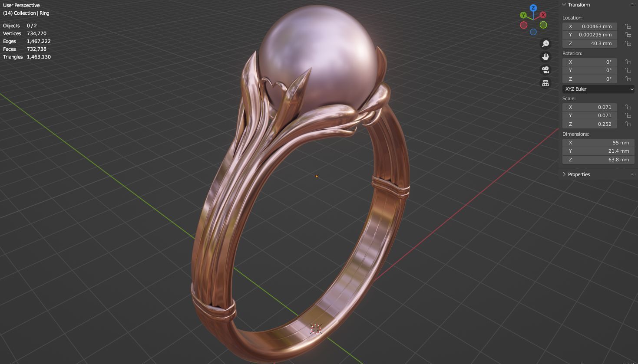Click the Faces count 732,738

pyautogui.click(x=36, y=49)
